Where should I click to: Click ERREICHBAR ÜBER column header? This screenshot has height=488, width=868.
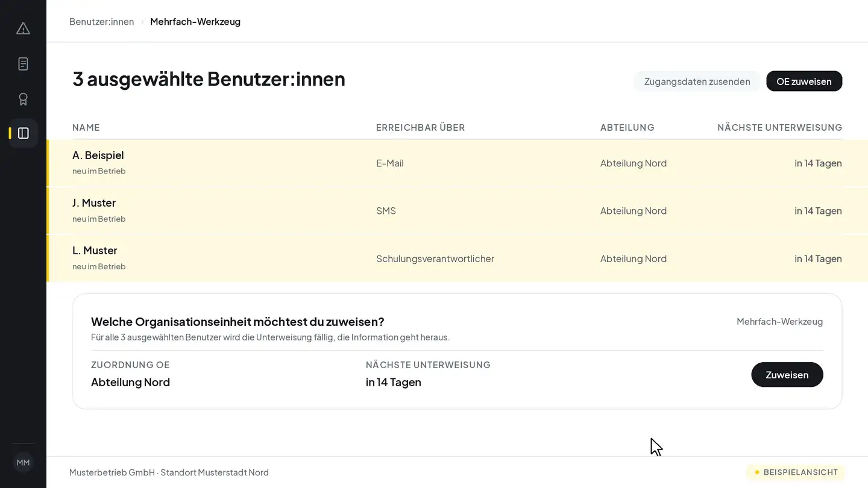[420, 127]
